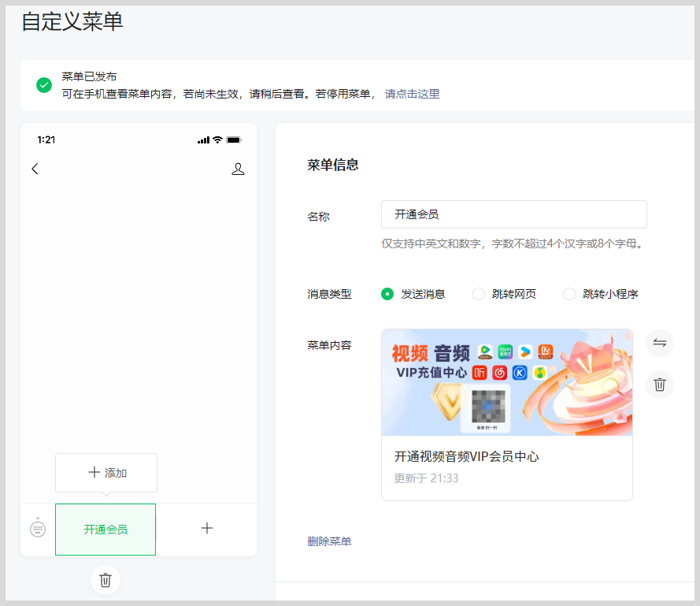700x606 pixels.
Task: Click the 添加 button in the phone preview
Action: pos(106,472)
